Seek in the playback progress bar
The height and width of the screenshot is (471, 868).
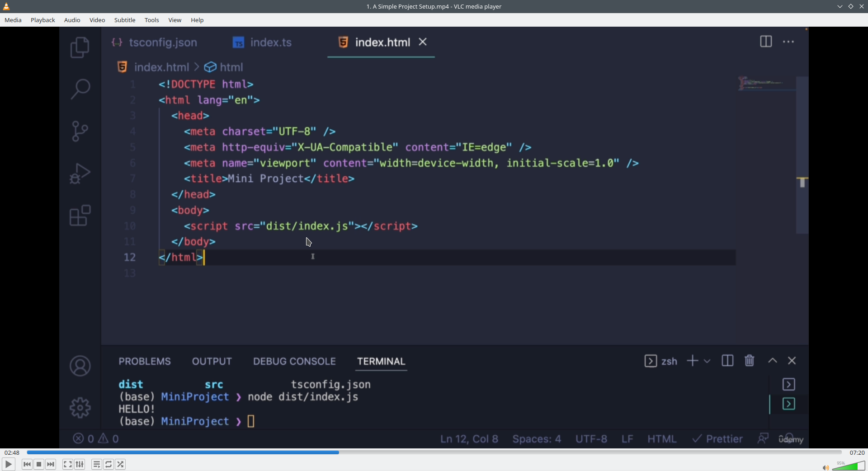pos(434,452)
